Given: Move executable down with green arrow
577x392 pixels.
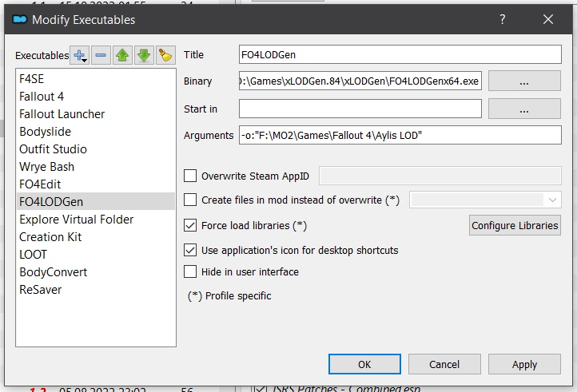Looking at the screenshot, I should point(144,55).
